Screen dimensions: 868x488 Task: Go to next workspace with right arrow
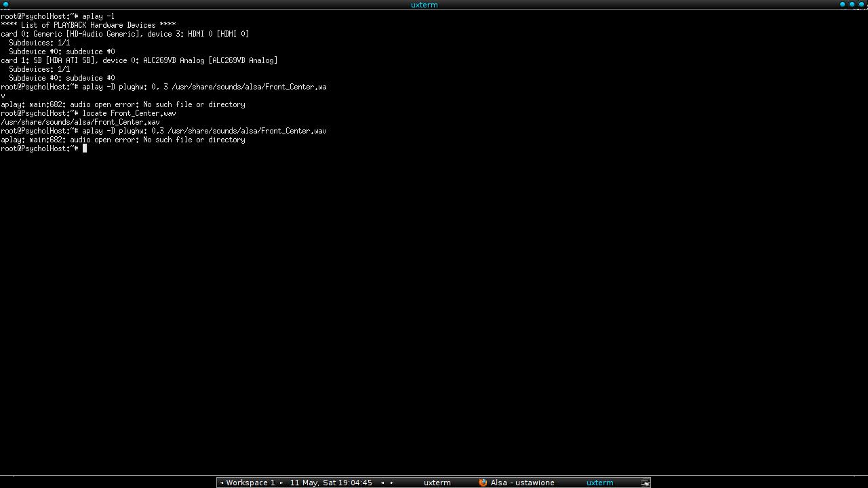point(281,483)
